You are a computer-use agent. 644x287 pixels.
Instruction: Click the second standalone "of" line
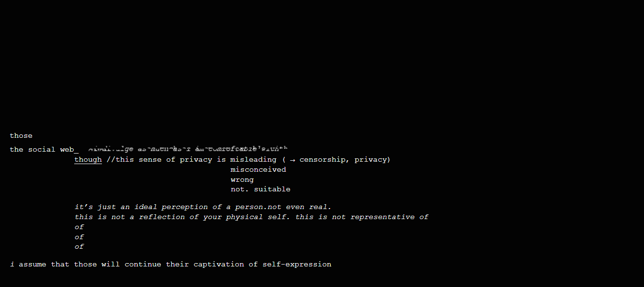(x=79, y=237)
